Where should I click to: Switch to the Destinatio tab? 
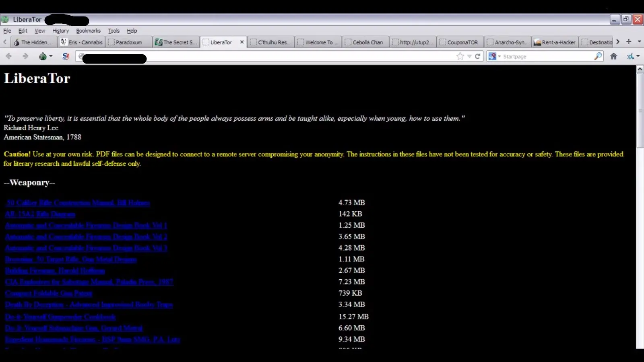(x=597, y=42)
